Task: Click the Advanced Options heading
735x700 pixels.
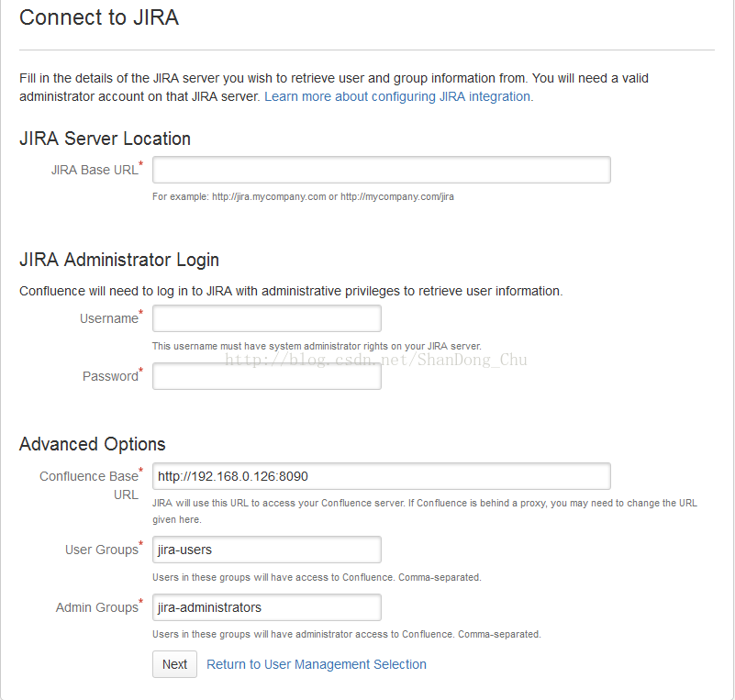Action: [x=93, y=444]
